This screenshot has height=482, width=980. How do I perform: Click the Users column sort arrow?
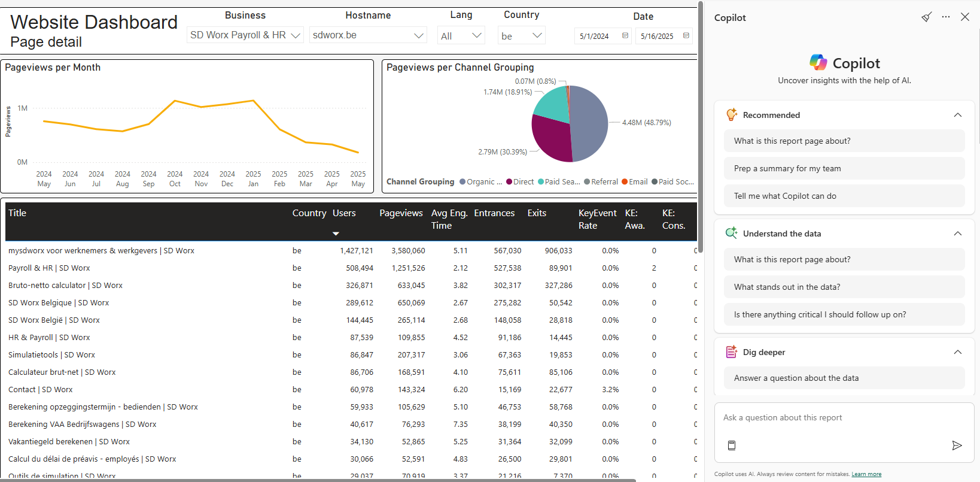click(x=336, y=234)
